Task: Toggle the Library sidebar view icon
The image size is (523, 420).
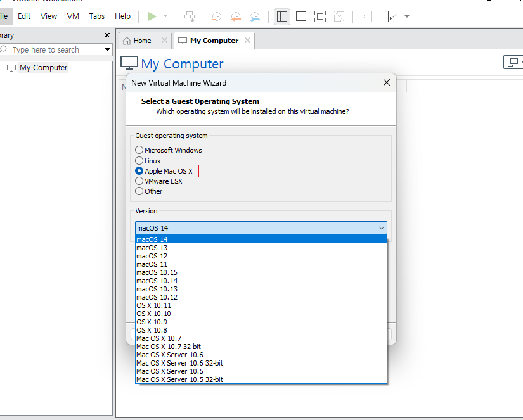Action: 282,16
